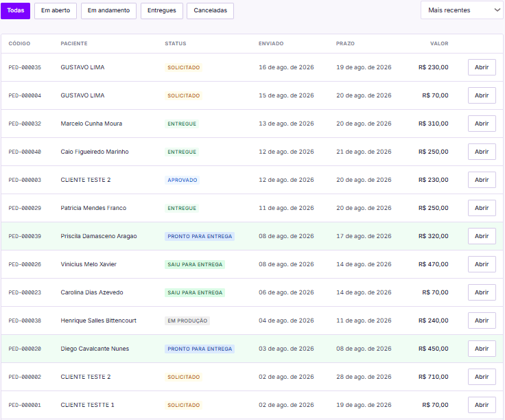This screenshot has width=505, height=420.
Task: Open order PED-000003 via Abrir
Action: (482, 180)
